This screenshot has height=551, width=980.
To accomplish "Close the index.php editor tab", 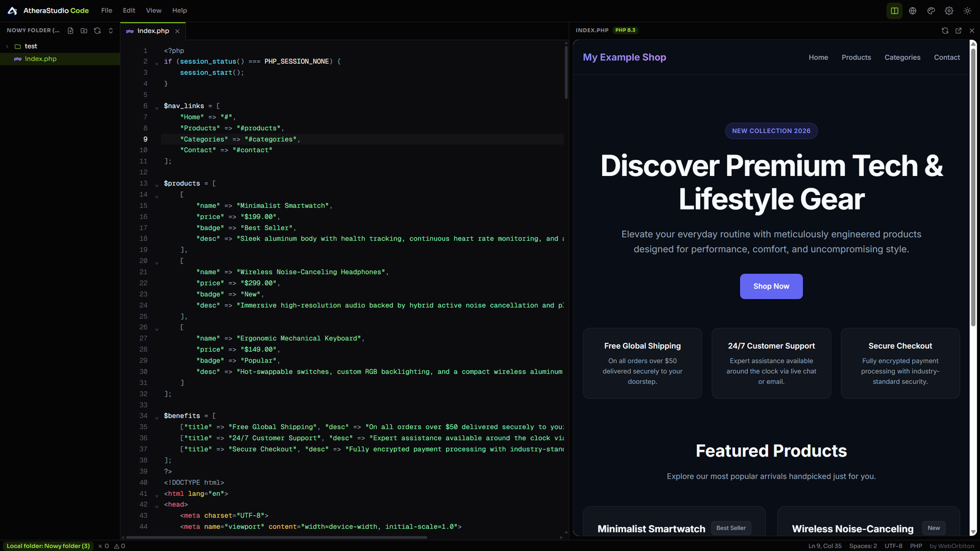I will pyautogui.click(x=178, y=31).
